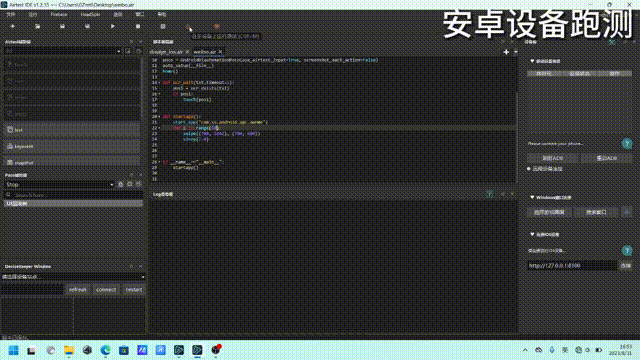Click the search icon beside Airtest dropdown
640x360 pixels.
click(128, 51)
